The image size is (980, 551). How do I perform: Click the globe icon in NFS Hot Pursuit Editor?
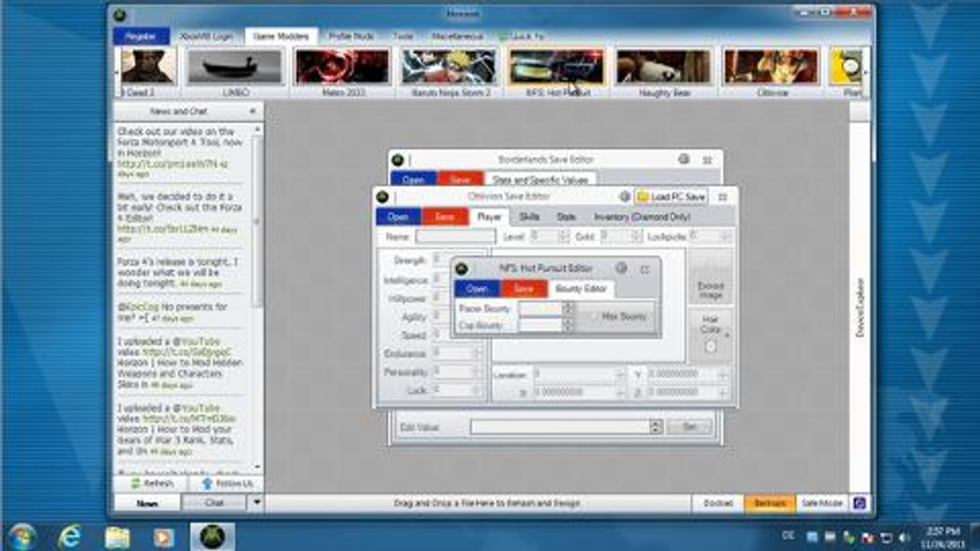(622, 269)
